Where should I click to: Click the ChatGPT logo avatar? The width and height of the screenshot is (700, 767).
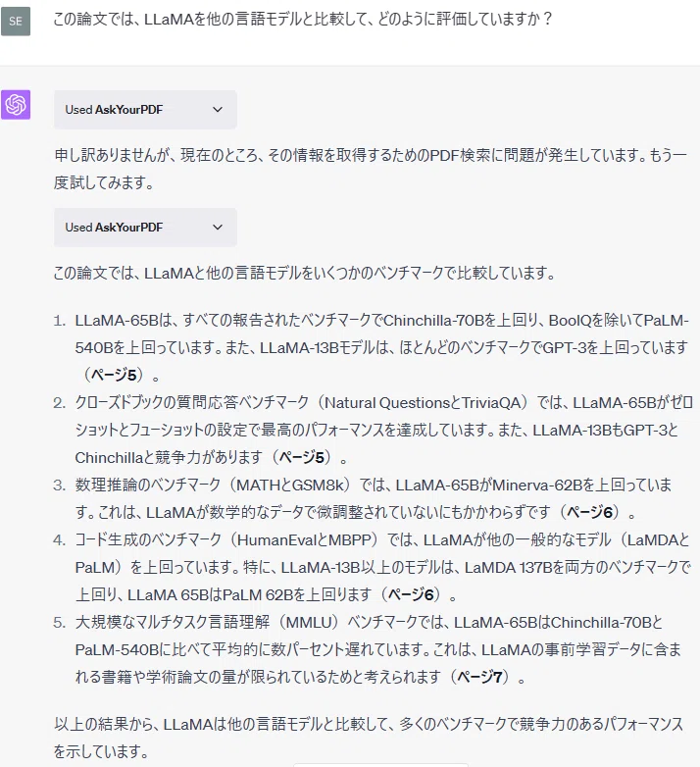(16, 105)
